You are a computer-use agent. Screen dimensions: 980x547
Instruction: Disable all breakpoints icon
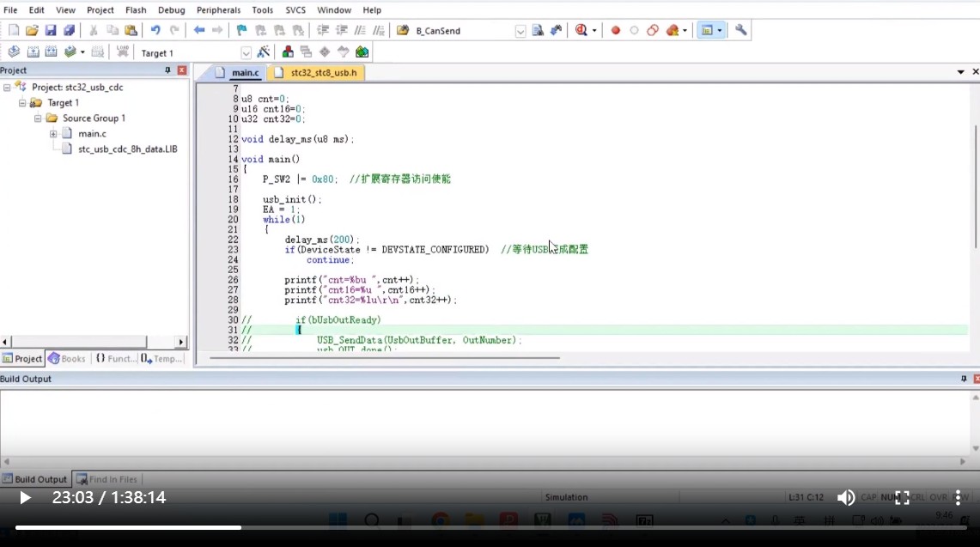click(653, 30)
